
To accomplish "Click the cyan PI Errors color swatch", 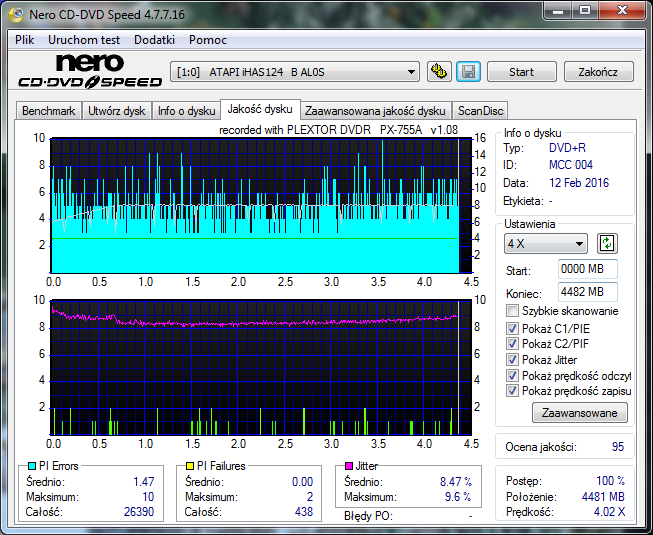I will click(x=32, y=466).
